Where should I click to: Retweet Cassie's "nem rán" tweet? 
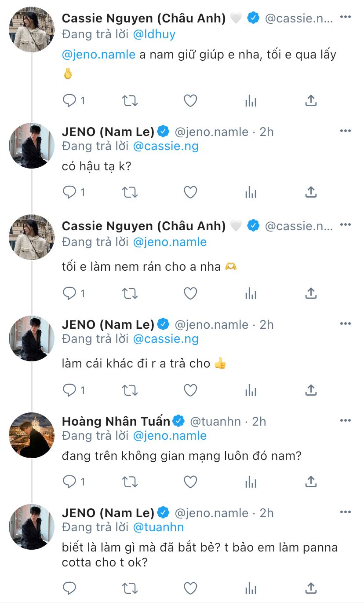[130, 293]
